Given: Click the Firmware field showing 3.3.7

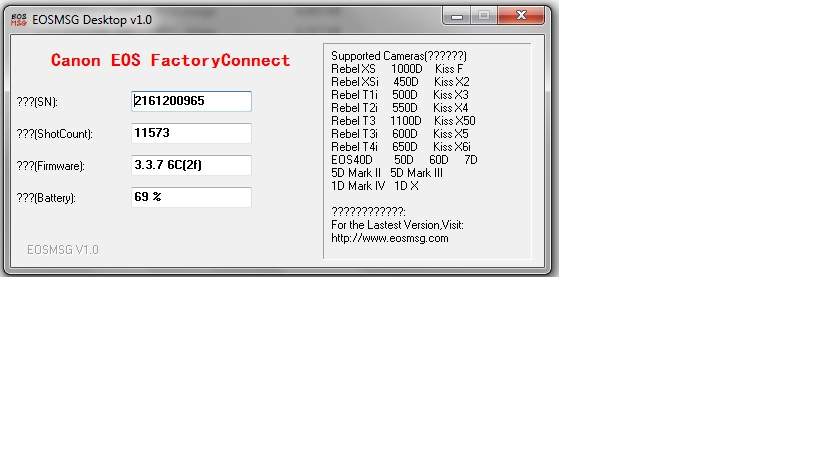Looking at the screenshot, I should [x=191, y=165].
